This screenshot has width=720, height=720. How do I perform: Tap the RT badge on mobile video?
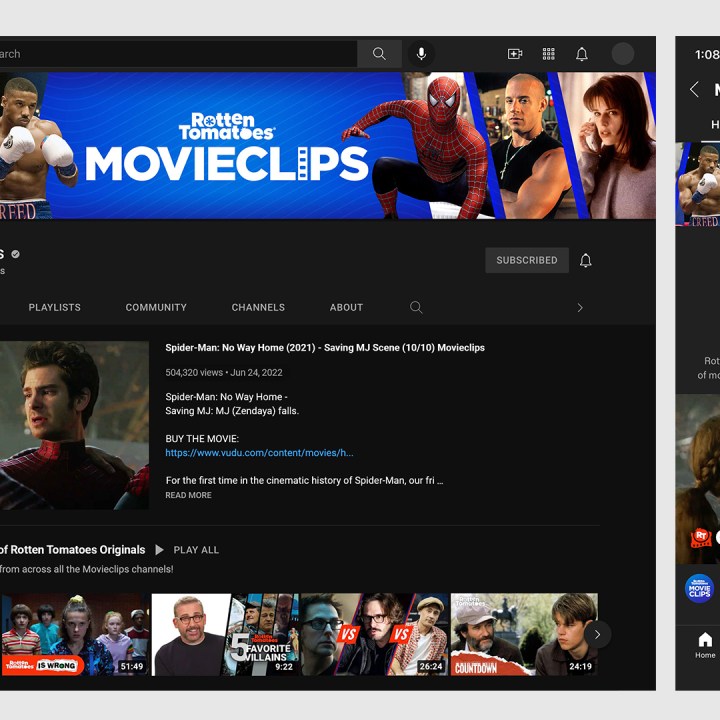(701, 537)
